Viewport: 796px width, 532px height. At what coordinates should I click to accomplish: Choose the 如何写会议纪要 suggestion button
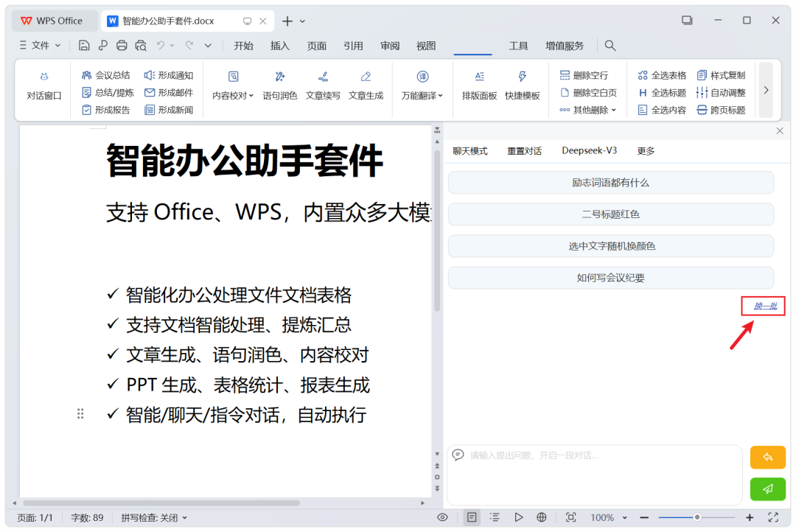611,278
